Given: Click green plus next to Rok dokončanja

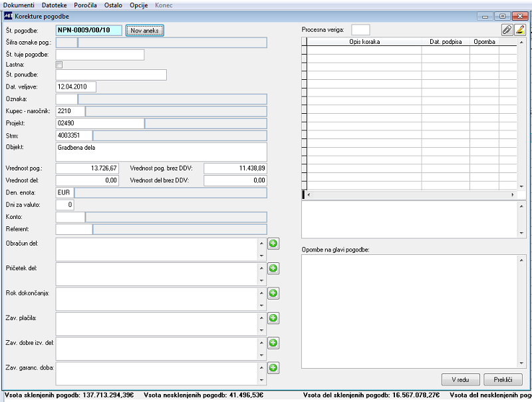Looking at the screenshot, I should [273, 293].
